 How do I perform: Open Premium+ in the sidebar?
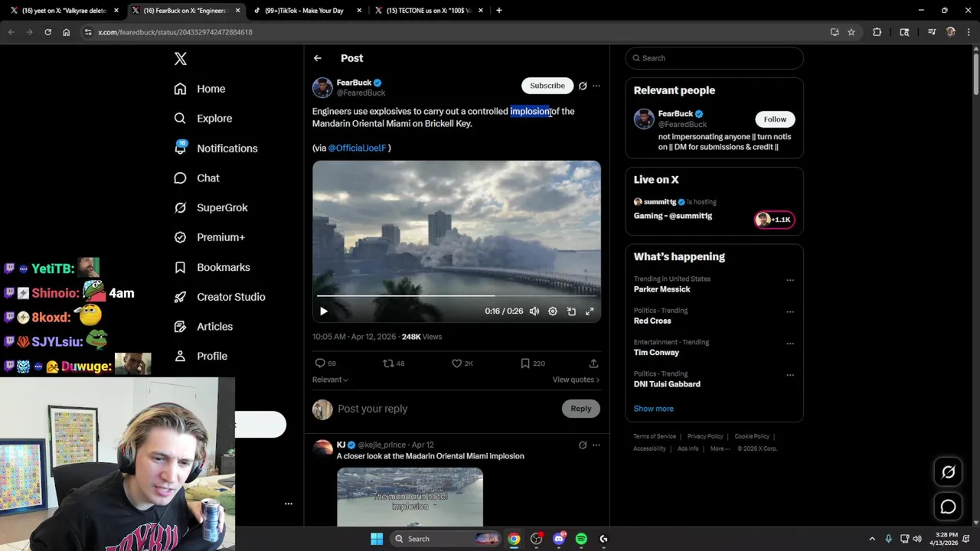click(x=209, y=237)
